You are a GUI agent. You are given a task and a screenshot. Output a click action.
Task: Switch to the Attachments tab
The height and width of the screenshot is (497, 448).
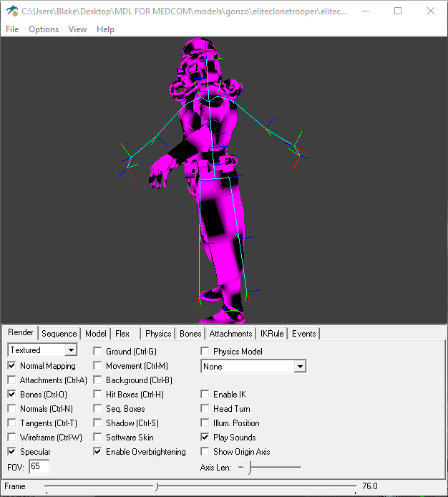pos(230,334)
